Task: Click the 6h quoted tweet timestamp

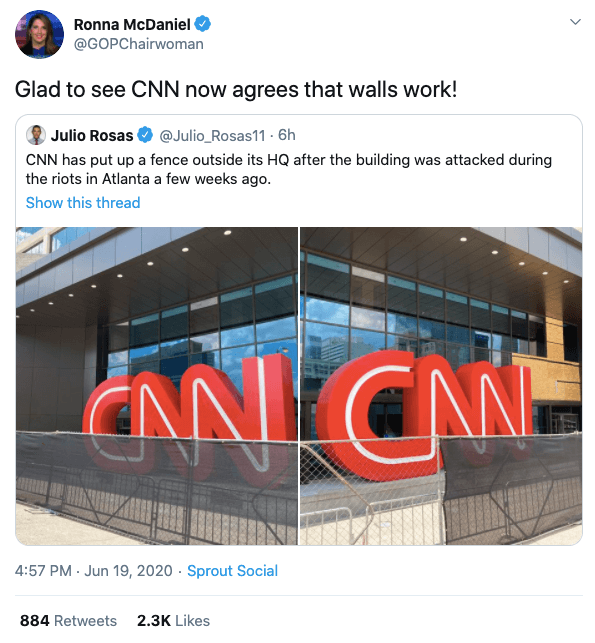Action: (287, 135)
